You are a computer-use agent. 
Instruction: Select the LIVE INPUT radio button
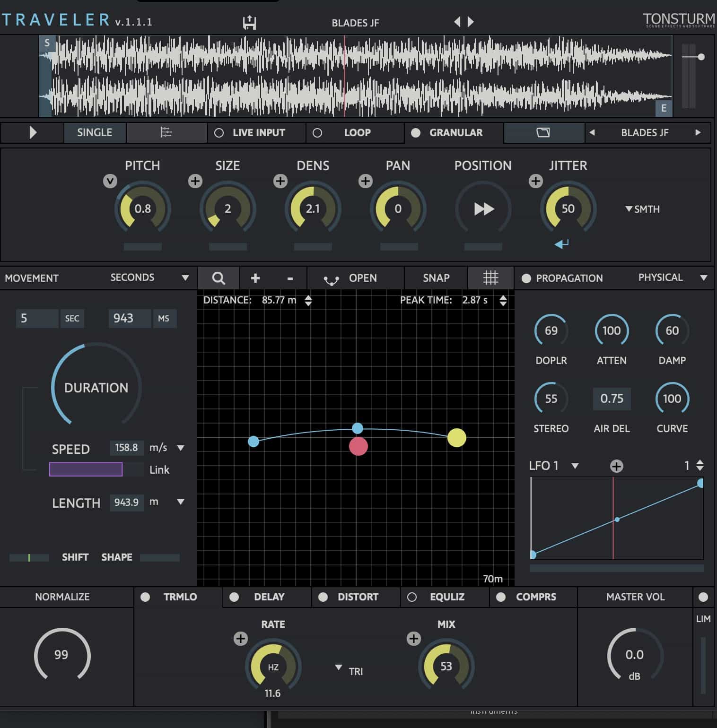click(219, 133)
